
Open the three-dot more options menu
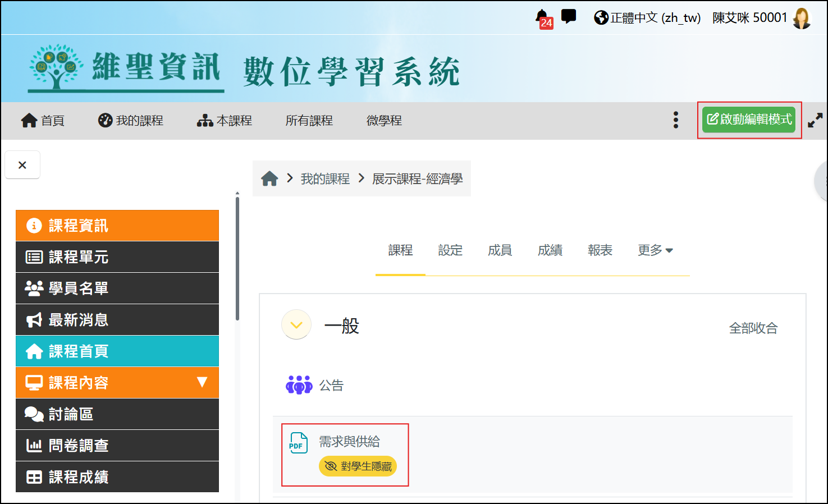tap(676, 120)
